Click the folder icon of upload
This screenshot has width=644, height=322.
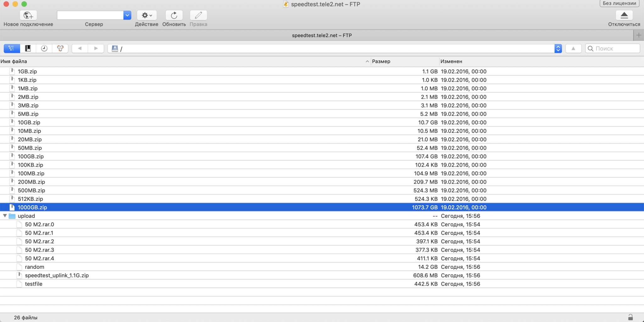[x=12, y=216]
